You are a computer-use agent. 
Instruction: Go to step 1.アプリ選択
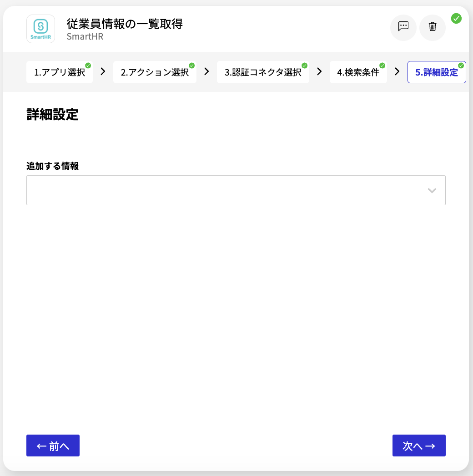pyautogui.click(x=60, y=72)
